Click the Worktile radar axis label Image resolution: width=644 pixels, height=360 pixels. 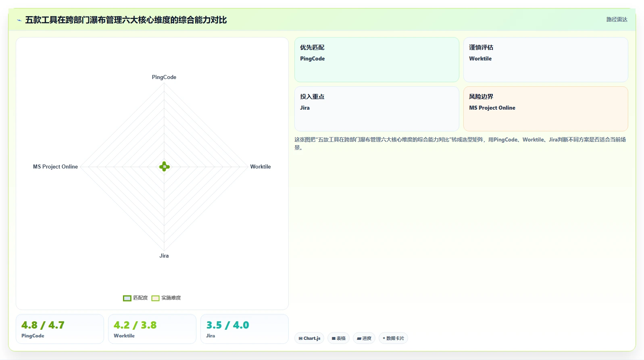(261, 166)
